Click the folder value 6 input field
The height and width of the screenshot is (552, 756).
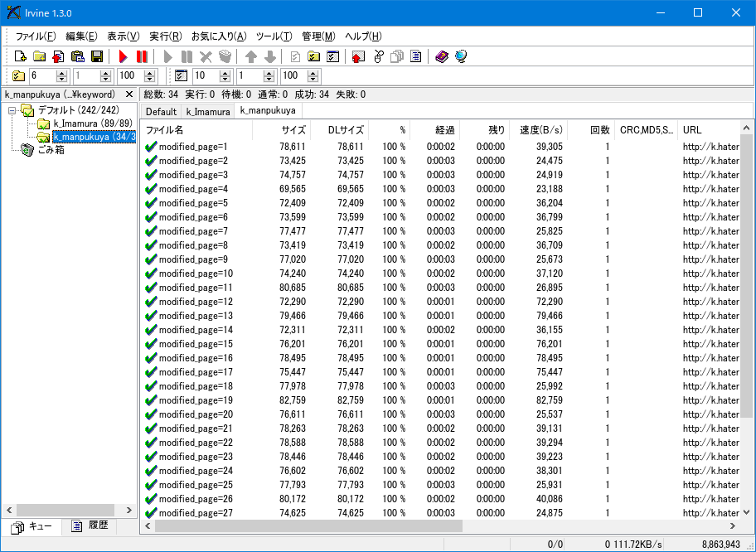(x=42, y=75)
